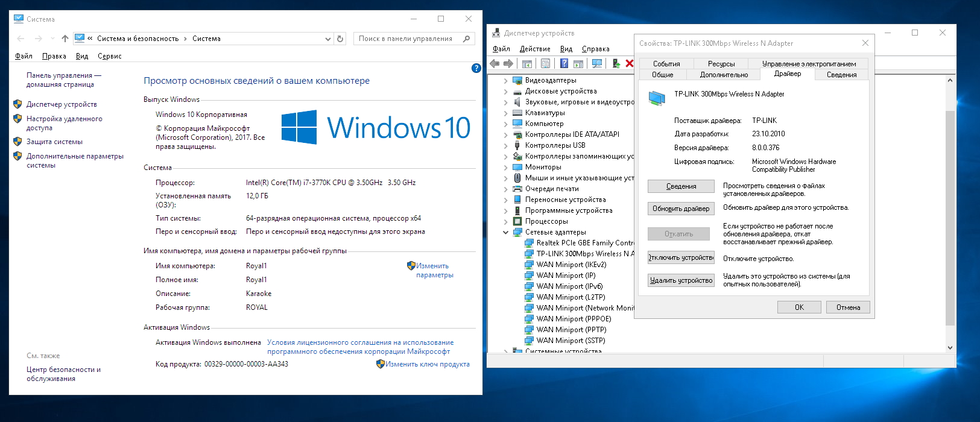Open the Действие menu in Device Manager
980x422 pixels.
click(x=535, y=49)
